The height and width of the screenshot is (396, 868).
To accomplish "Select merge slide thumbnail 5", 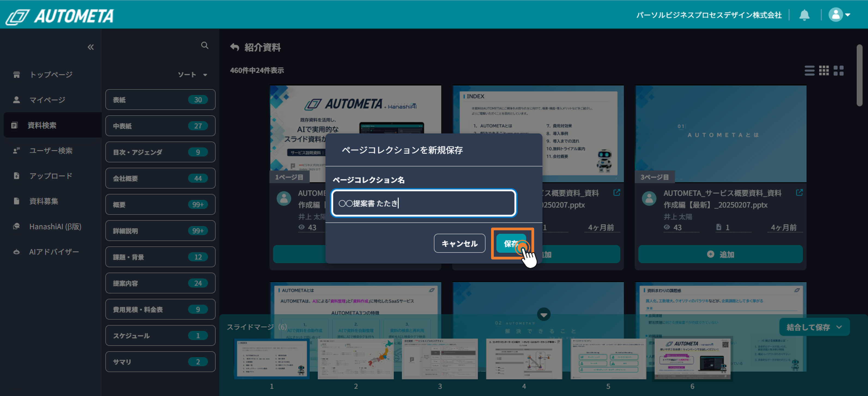I will (x=608, y=359).
